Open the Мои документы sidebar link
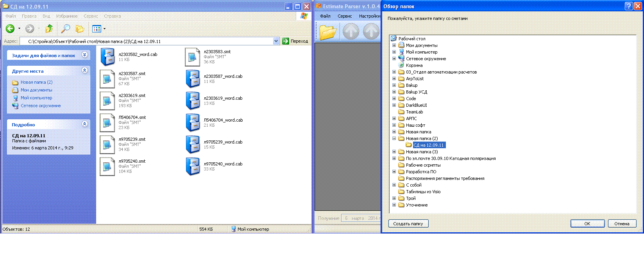 pos(36,90)
